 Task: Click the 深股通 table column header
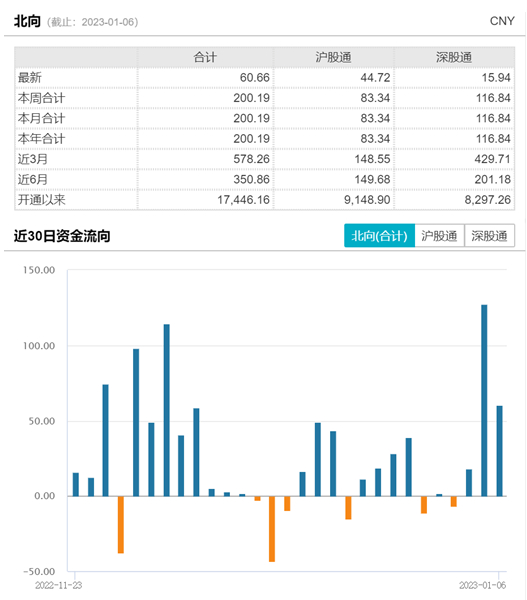pos(454,57)
